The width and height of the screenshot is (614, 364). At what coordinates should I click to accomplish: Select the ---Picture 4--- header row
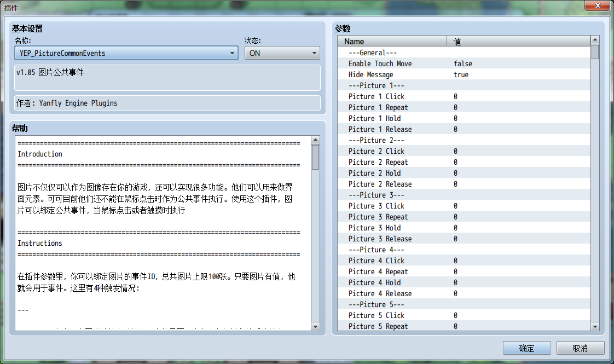coord(464,250)
